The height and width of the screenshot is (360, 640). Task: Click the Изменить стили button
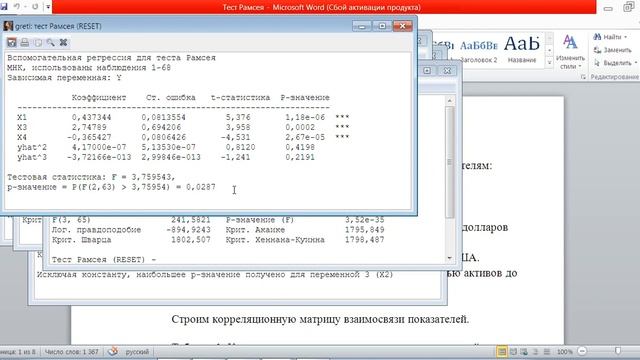point(570,52)
